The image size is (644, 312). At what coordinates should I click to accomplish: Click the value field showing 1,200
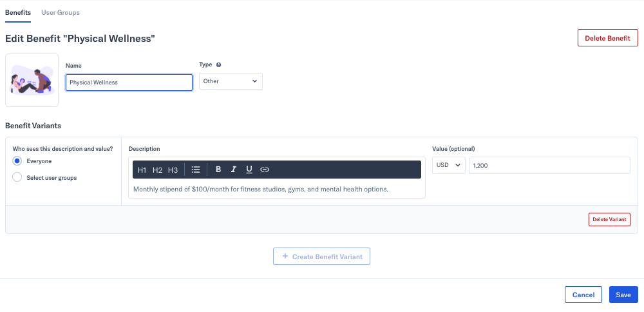pos(549,165)
